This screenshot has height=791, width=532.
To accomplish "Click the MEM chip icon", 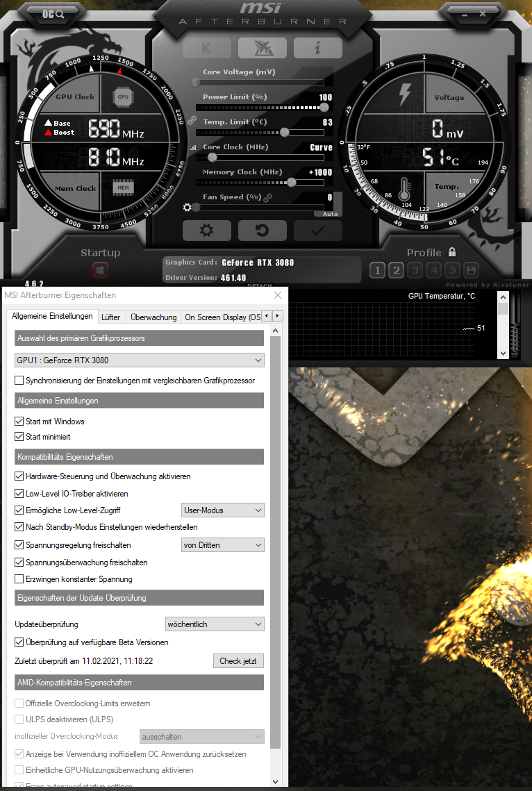I will (123, 188).
